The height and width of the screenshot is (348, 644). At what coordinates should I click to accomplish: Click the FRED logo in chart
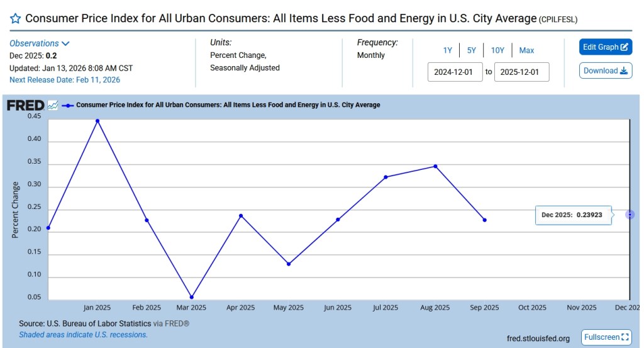[25, 105]
